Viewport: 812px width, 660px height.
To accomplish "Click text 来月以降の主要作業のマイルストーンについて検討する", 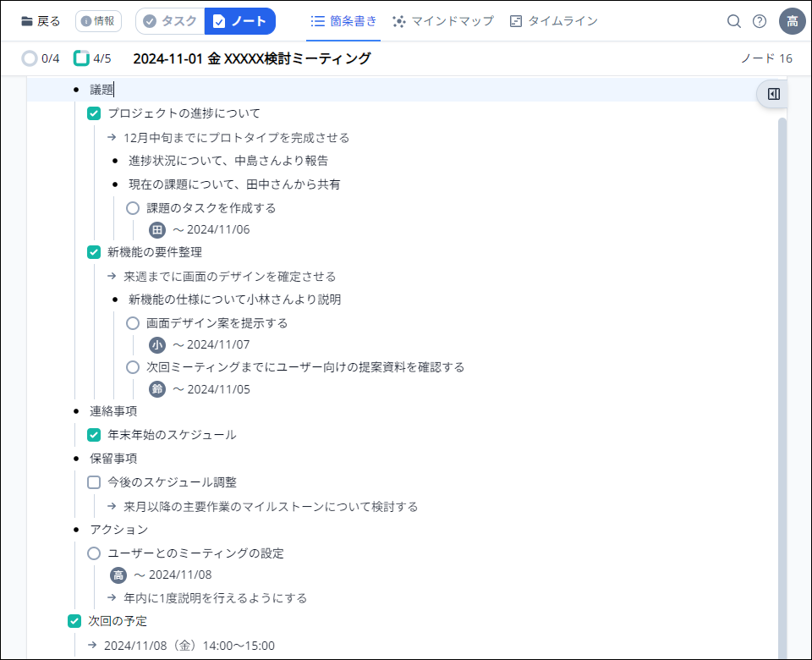I will [271, 507].
